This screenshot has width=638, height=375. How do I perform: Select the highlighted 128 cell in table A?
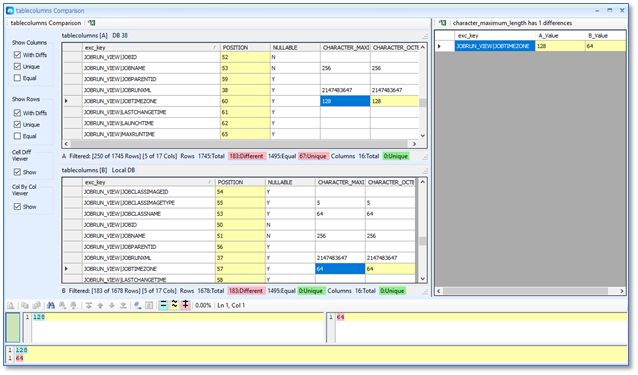345,101
